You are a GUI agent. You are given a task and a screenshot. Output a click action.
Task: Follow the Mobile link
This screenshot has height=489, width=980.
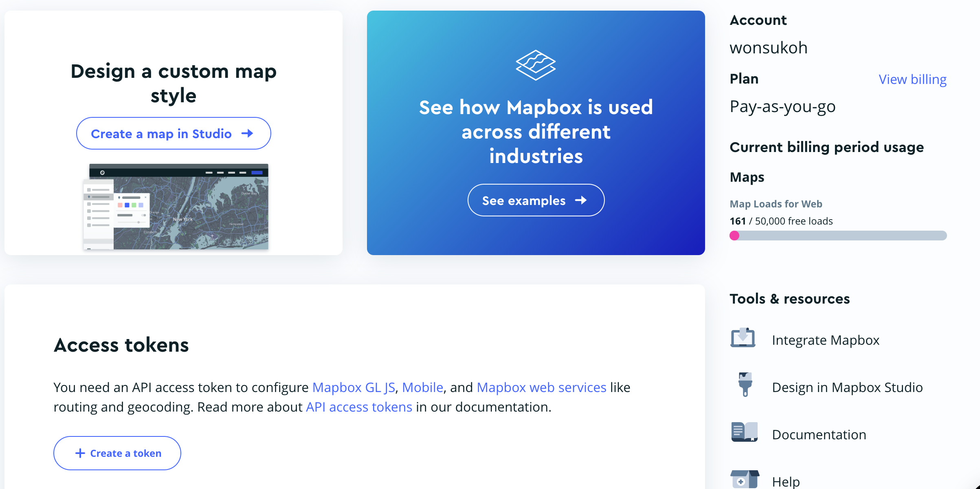(x=422, y=387)
